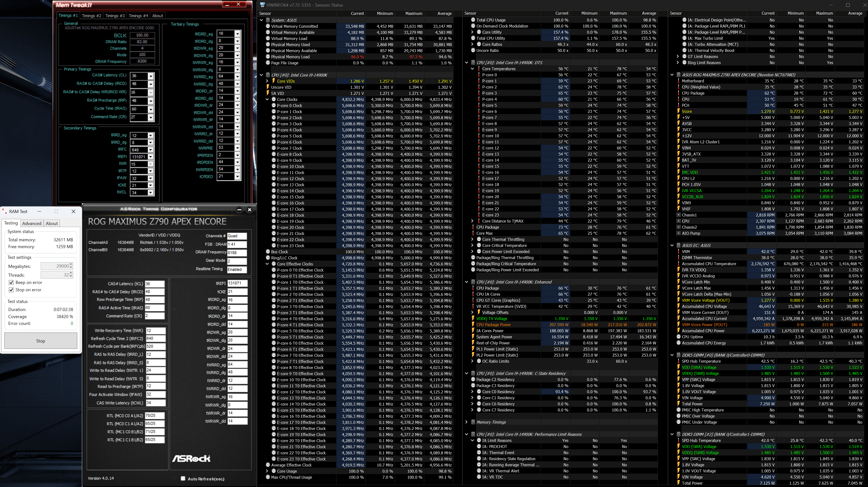
Task: Click the DIMM Thermistor thermometer icon
Action: 679,257
